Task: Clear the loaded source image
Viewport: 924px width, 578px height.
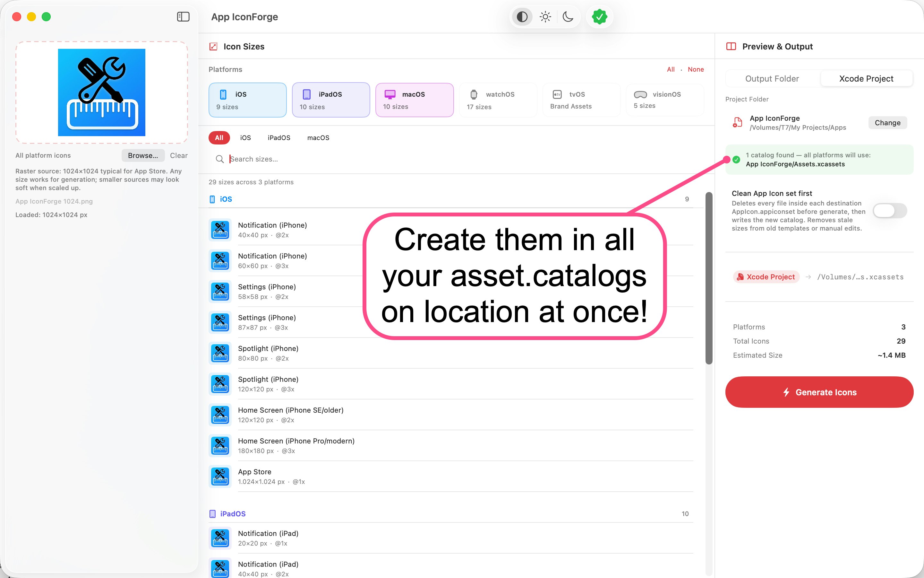Action: tap(179, 156)
